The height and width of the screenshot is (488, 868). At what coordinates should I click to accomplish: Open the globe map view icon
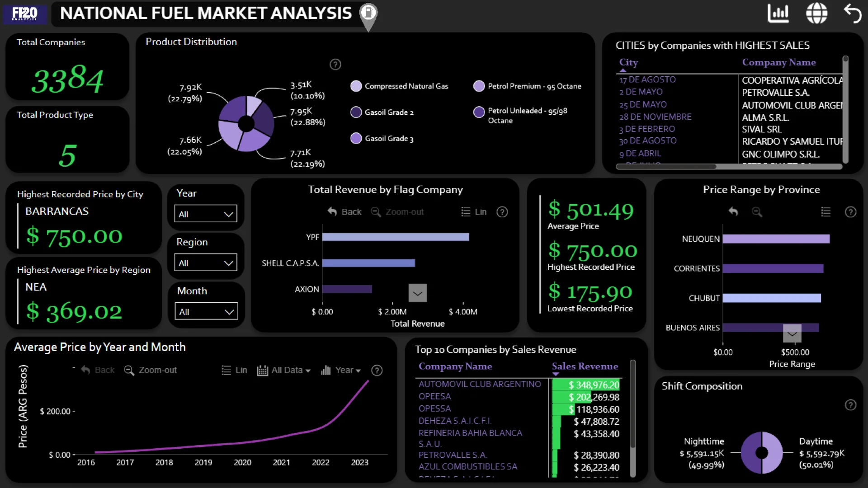pyautogui.click(x=816, y=13)
